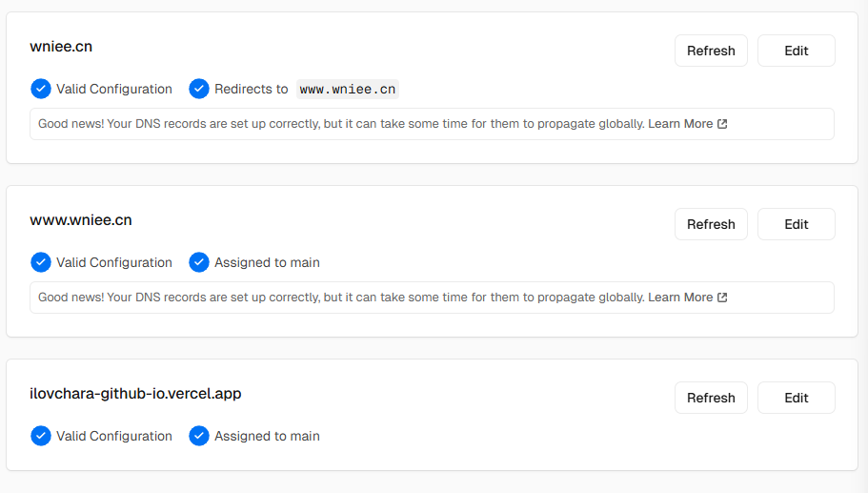Refresh the www.wniee.cn domain
The image size is (868, 493).
[x=711, y=224]
